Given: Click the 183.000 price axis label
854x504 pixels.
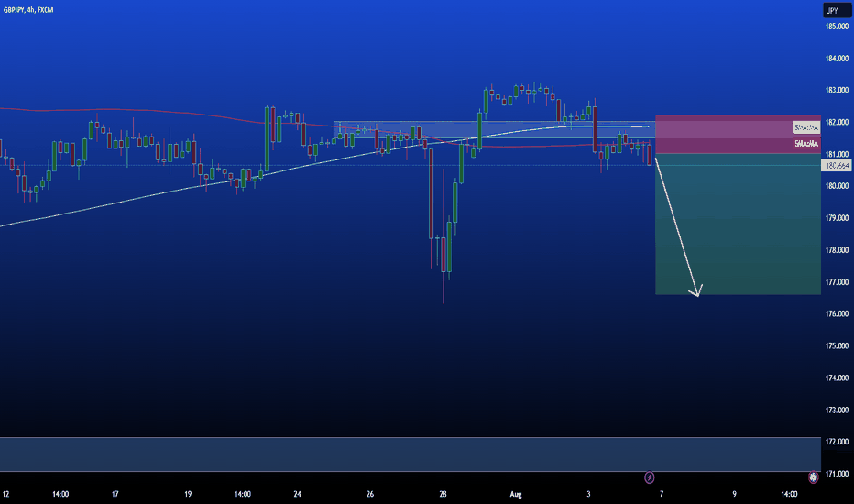Looking at the screenshot, I should 837,90.
